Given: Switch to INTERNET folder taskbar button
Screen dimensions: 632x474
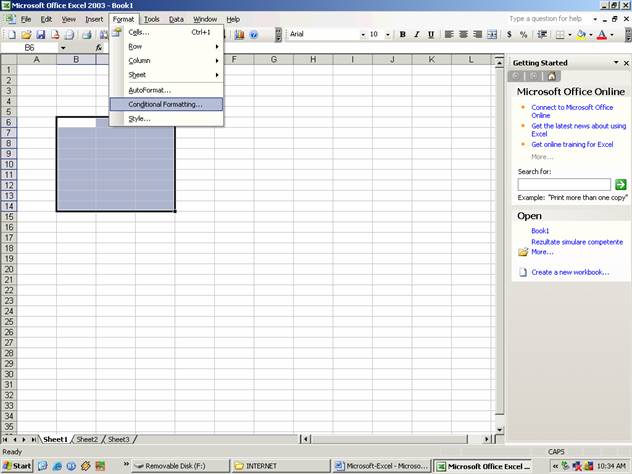Looking at the screenshot, I should point(281,466).
